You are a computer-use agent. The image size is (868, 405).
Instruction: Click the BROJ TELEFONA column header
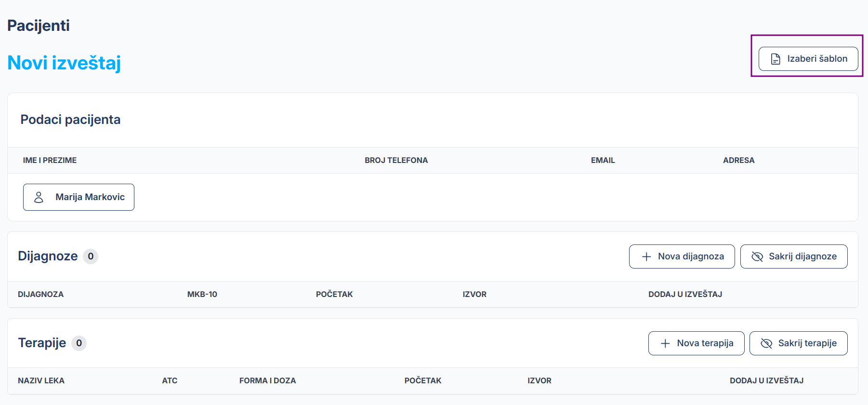point(396,161)
